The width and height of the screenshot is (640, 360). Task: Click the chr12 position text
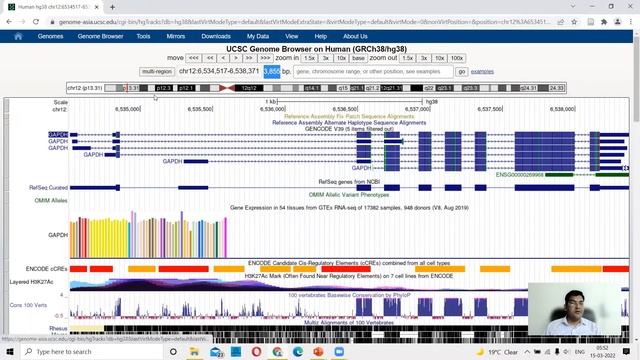pyautogui.click(x=219, y=71)
